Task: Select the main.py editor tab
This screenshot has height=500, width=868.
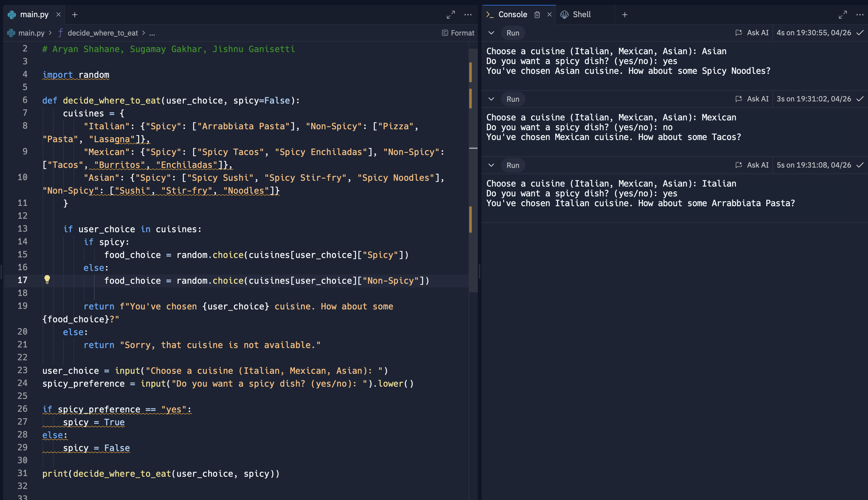Action: coord(34,14)
